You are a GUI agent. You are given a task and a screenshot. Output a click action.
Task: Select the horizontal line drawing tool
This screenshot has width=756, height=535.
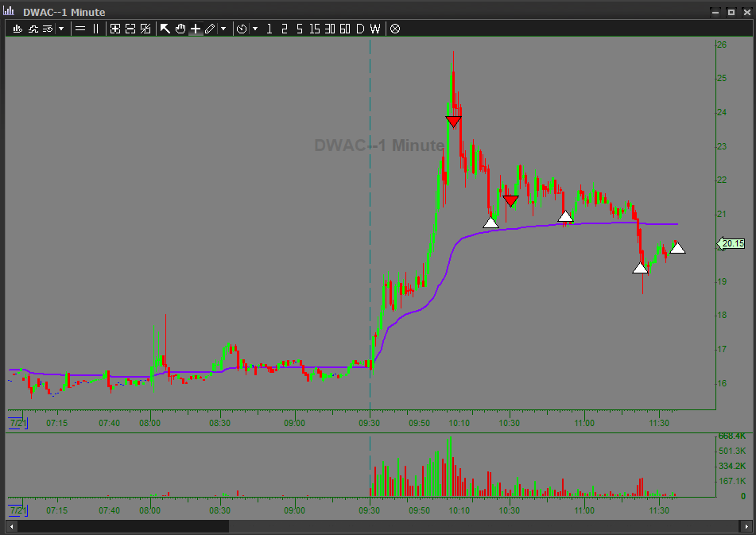coord(80,29)
